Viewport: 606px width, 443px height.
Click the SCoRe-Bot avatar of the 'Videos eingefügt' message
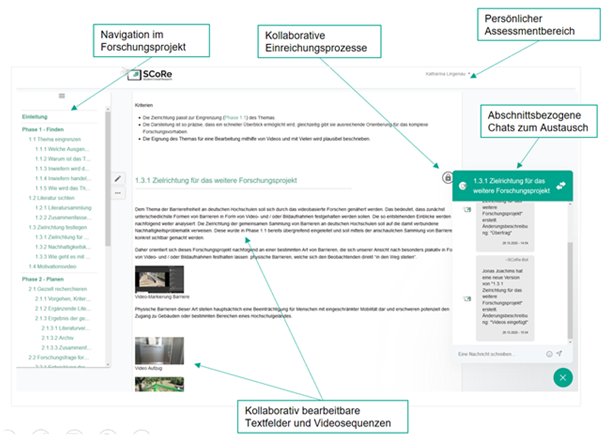point(467,298)
